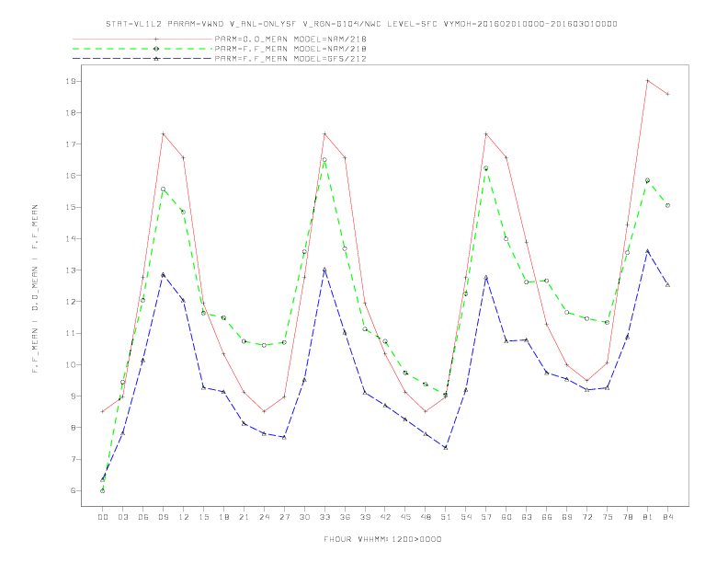Click the x-axis title FHOUR VHHMM:1200>0000
Image resolution: width=728 pixels, height=563 pixels.
click(382, 539)
